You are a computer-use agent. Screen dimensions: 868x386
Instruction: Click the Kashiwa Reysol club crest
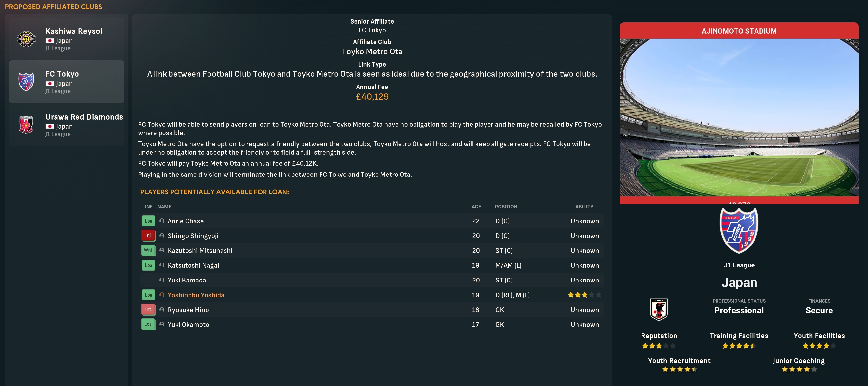[26, 39]
